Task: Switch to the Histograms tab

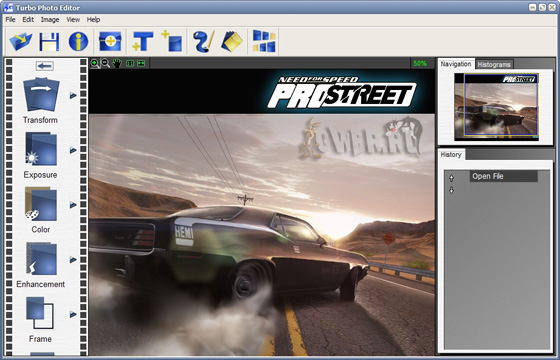Action: click(x=494, y=64)
